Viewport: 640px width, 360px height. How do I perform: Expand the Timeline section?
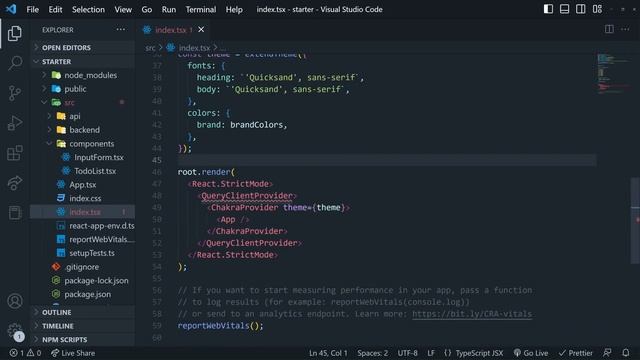[83, 326]
